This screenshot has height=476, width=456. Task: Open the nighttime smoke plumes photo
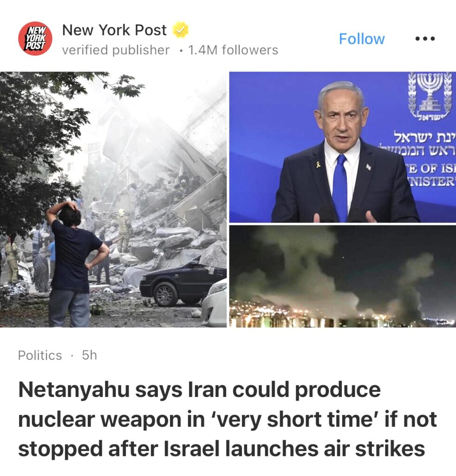(x=343, y=276)
